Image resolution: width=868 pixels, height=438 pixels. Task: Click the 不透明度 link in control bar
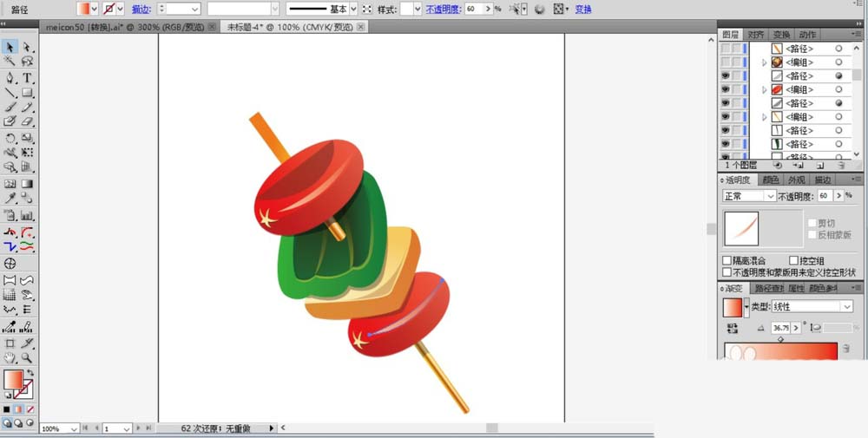click(444, 9)
